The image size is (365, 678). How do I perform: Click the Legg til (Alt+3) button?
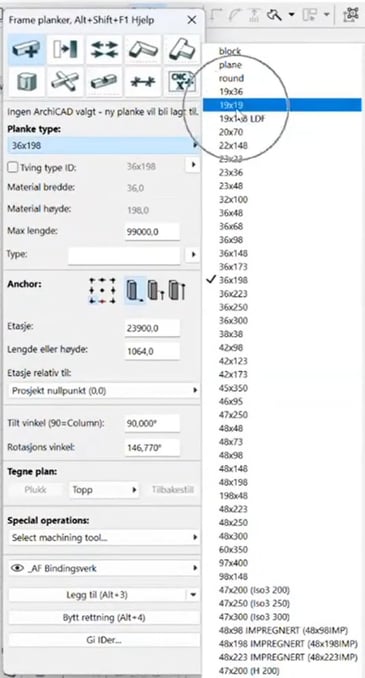(97, 595)
